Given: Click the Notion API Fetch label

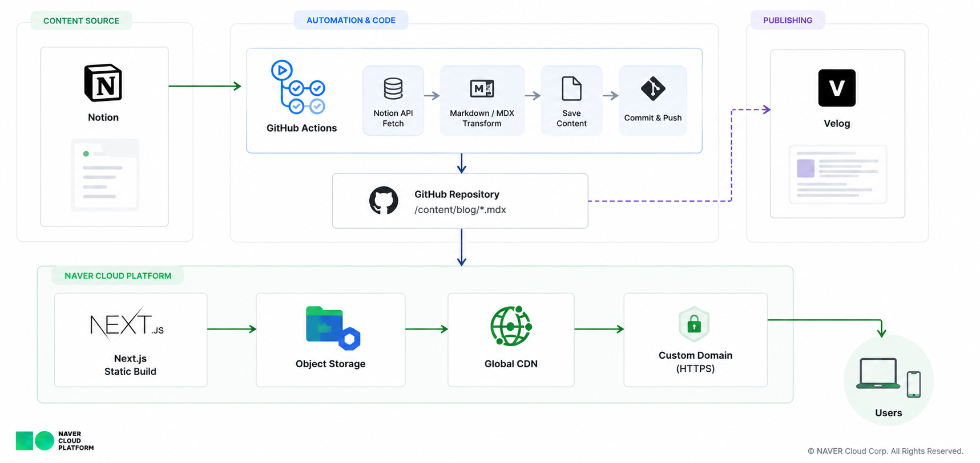Looking at the screenshot, I should click(393, 118).
